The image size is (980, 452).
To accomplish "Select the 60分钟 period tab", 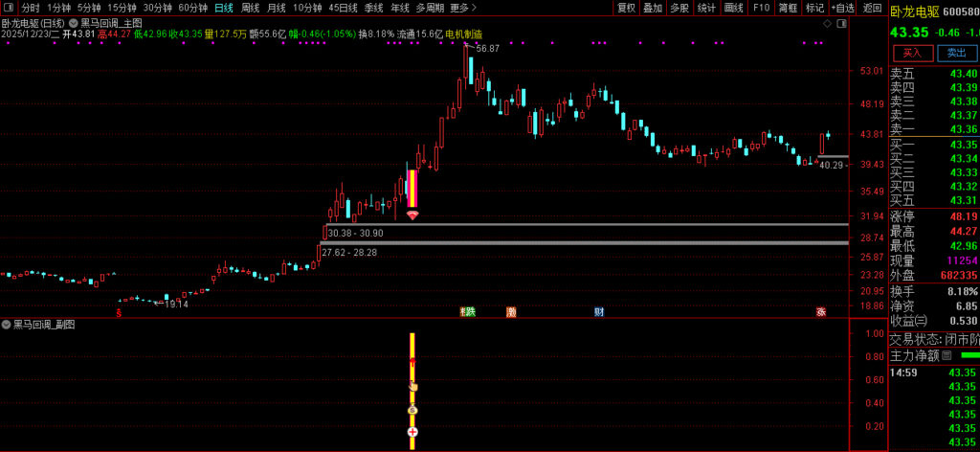I will tap(193, 8).
